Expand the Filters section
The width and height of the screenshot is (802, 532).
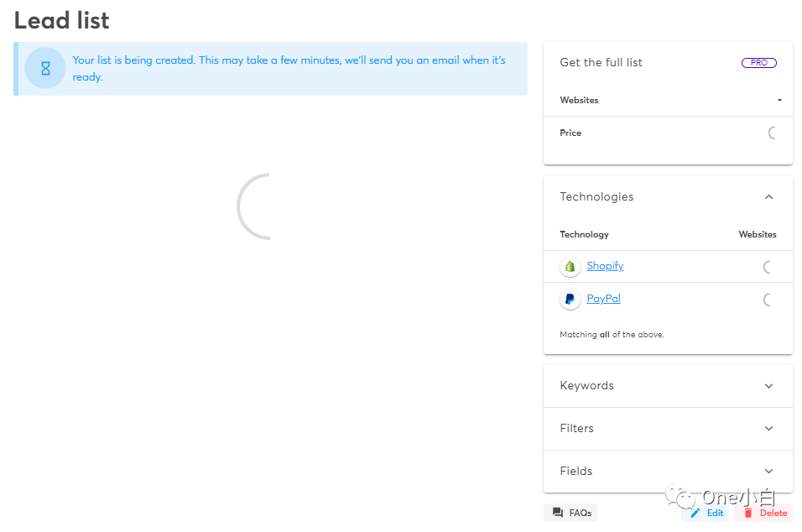768,429
